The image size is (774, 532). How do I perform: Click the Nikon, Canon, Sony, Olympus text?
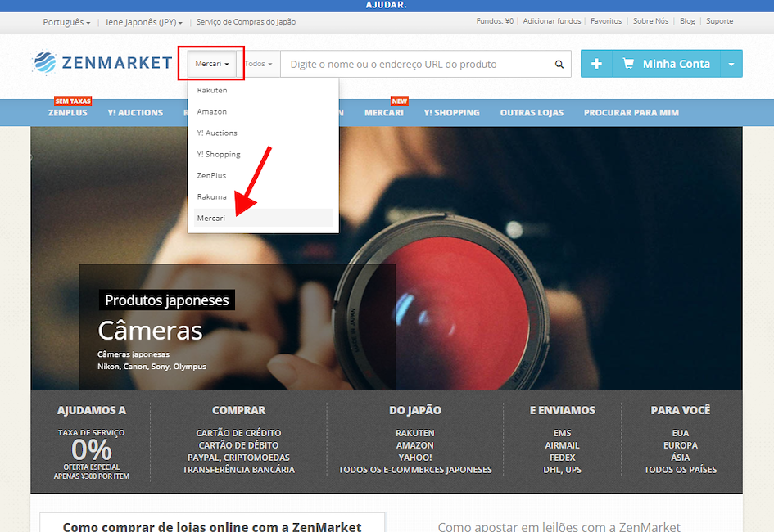152,367
